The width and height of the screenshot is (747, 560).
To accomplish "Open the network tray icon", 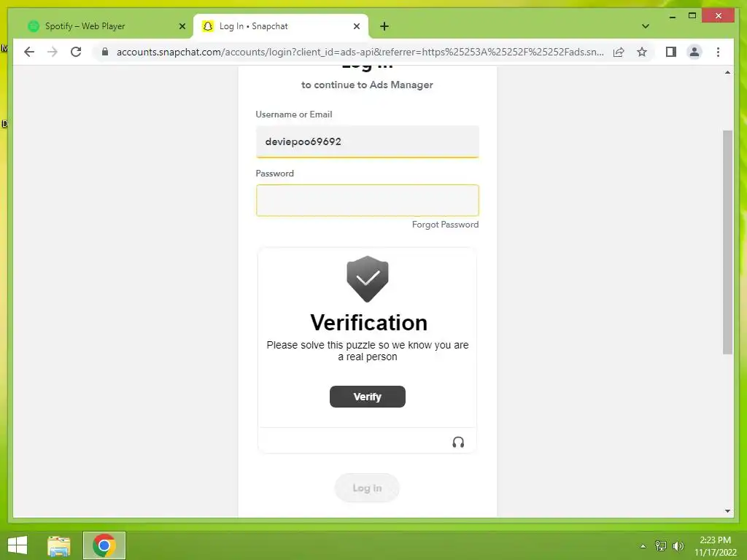I will click(660, 546).
